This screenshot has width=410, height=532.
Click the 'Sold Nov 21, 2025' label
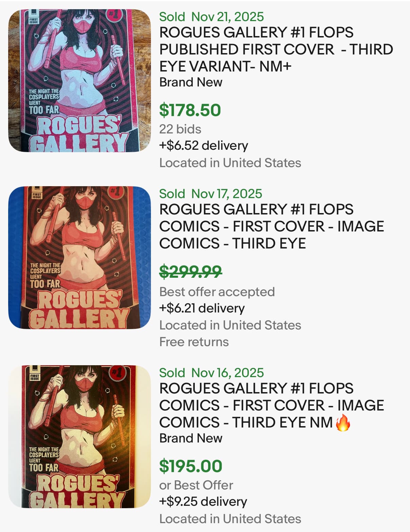[211, 17]
